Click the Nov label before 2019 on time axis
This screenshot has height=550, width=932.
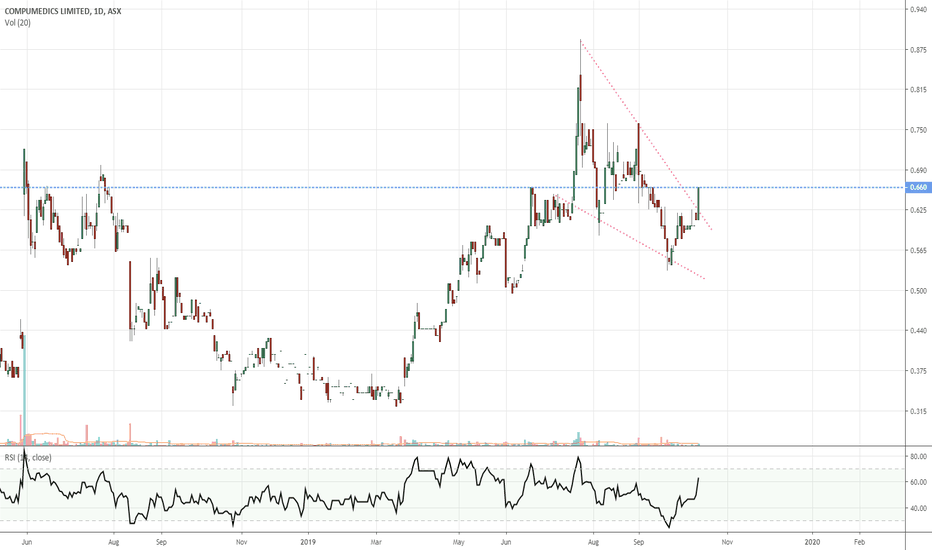[x=241, y=542]
